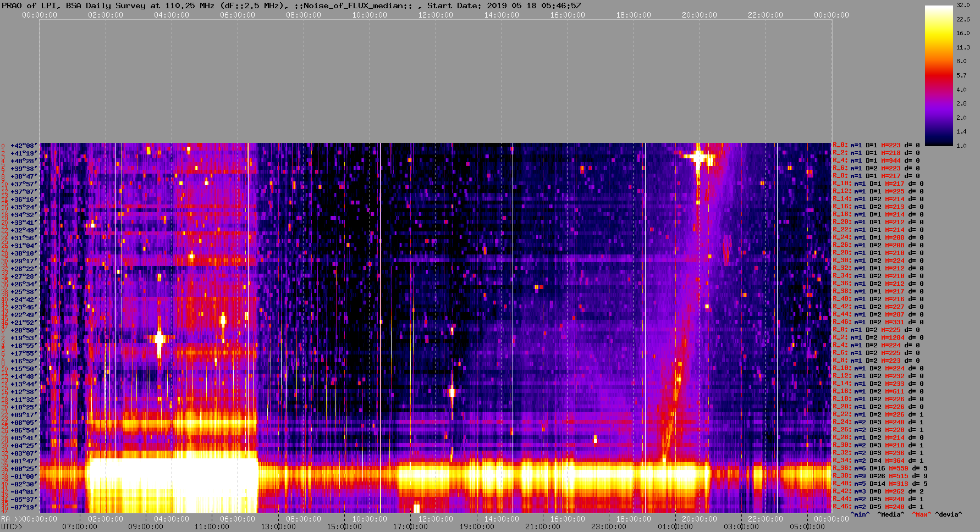Click the declination label -07°19'

24,507
